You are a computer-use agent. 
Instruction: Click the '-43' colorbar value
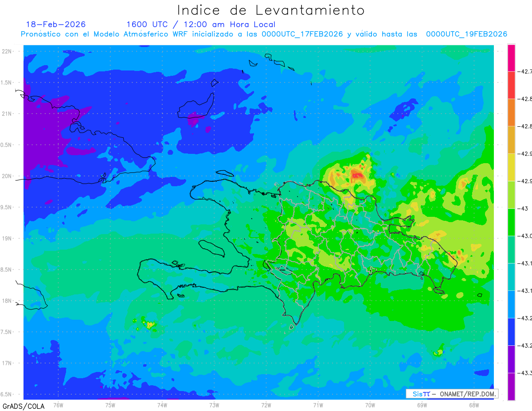(522, 208)
